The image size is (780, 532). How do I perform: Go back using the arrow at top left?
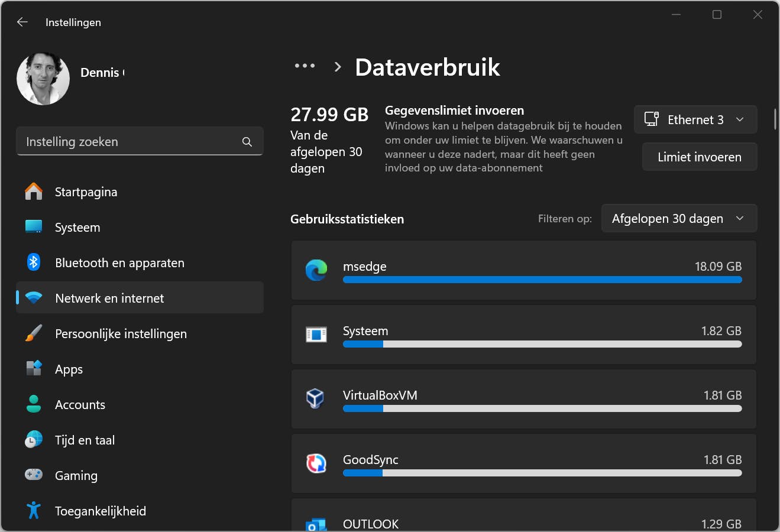[22, 22]
